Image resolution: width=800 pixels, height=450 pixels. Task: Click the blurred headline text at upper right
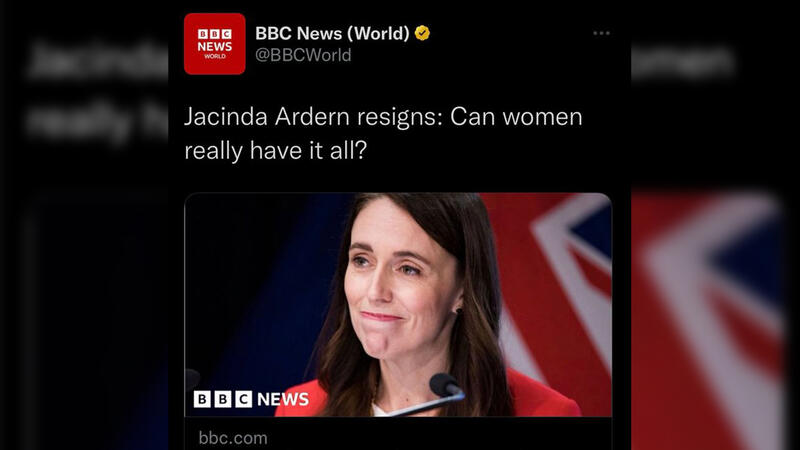tap(683, 62)
